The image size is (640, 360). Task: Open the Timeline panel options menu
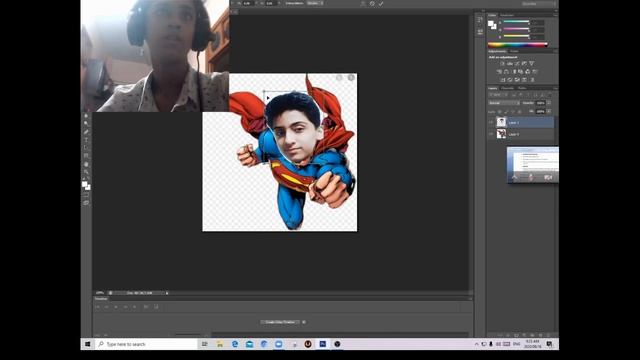point(470,299)
